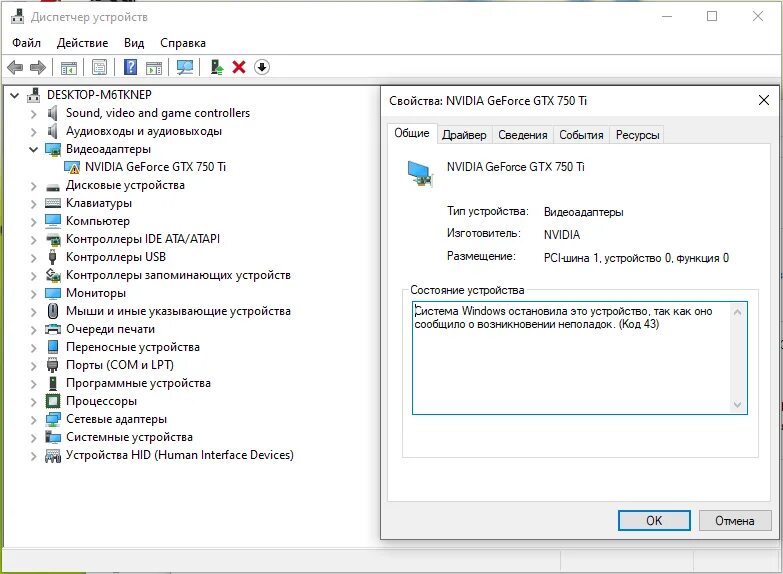Screen dimensions: 783x574
Task: Expand the Контроллеры IDE ATA/ATAPI node
Action: 33,240
